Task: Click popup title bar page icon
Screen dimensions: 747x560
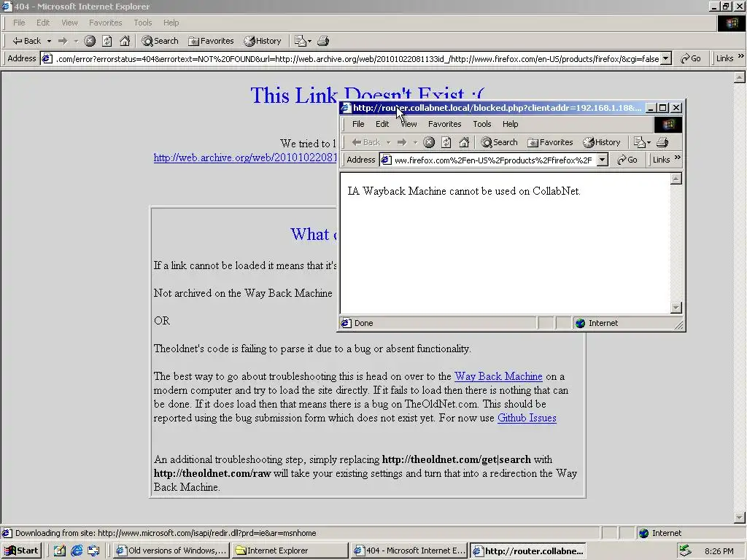Action: 345,108
